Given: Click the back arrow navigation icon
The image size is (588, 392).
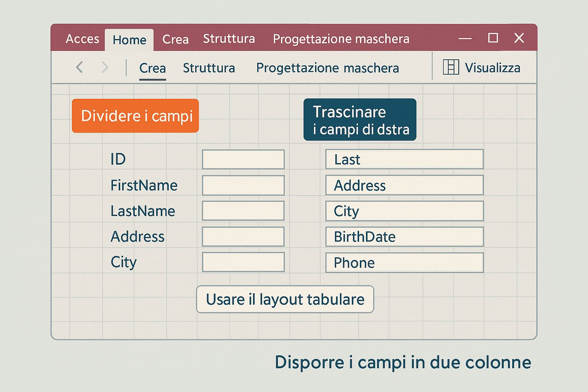Looking at the screenshot, I should [80, 67].
